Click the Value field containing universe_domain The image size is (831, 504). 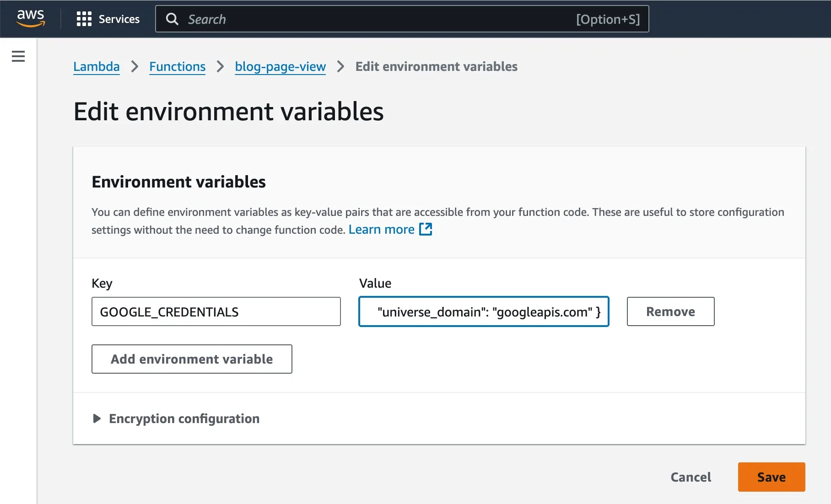coord(484,311)
